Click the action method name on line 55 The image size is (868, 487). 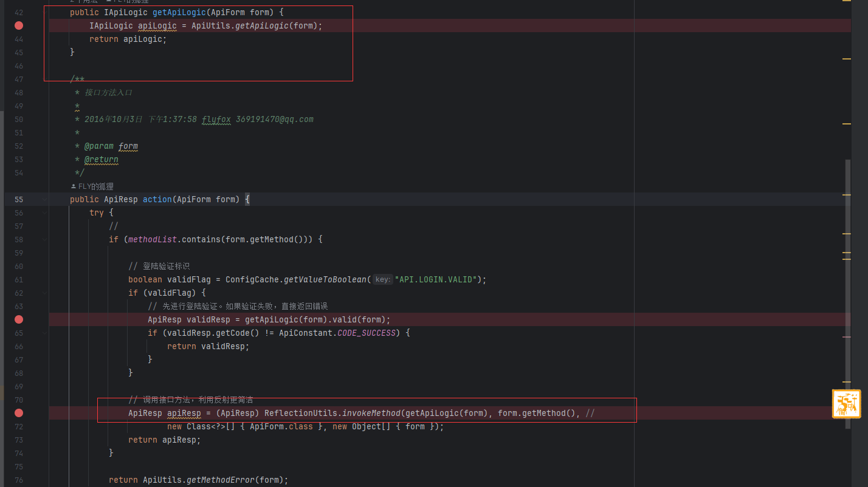click(157, 199)
